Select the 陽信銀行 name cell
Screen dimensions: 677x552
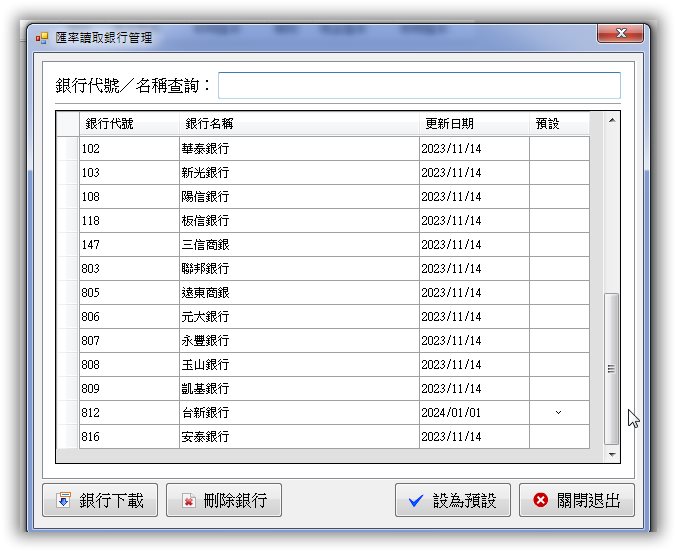[x=299, y=197]
